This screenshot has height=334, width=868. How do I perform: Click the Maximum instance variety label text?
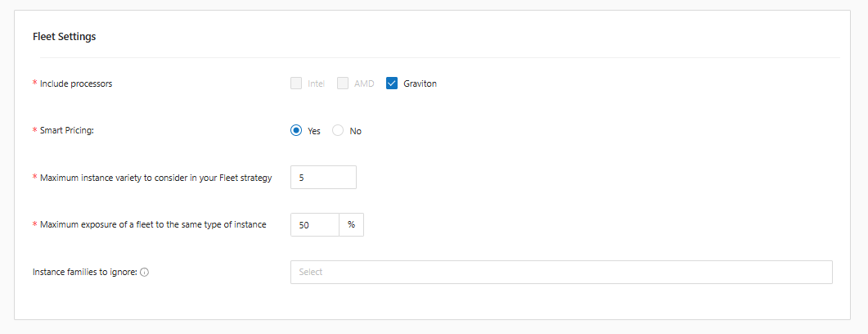point(155,178)
